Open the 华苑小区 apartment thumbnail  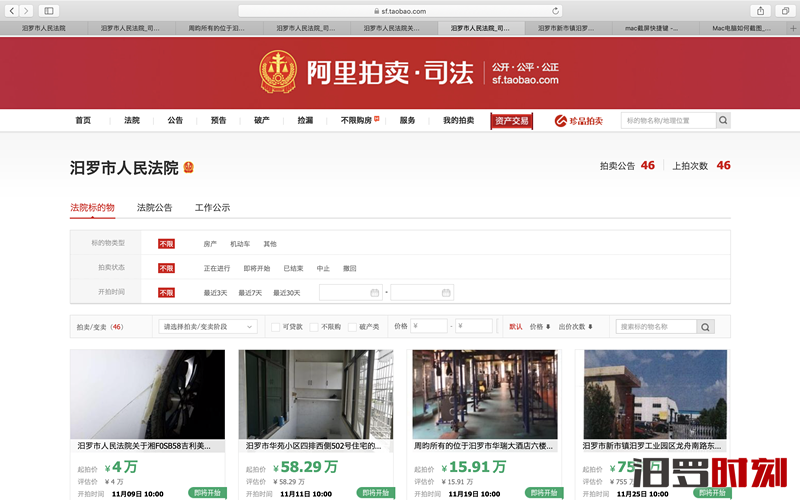(316, 394)
